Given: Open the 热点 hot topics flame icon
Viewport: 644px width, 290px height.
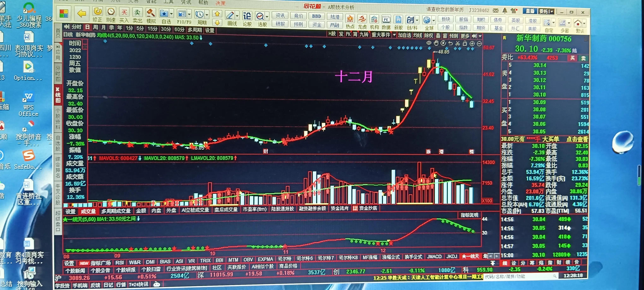Looking at the screenshot, I should pyautogui.click(x=350, y=19).
